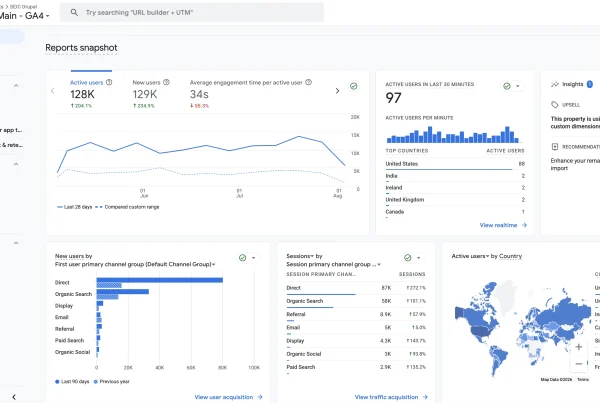This screenshot has height=403, width=600.
Task: Zoom in on the country map
Action: pyautogui.click(x=579, y=347)
